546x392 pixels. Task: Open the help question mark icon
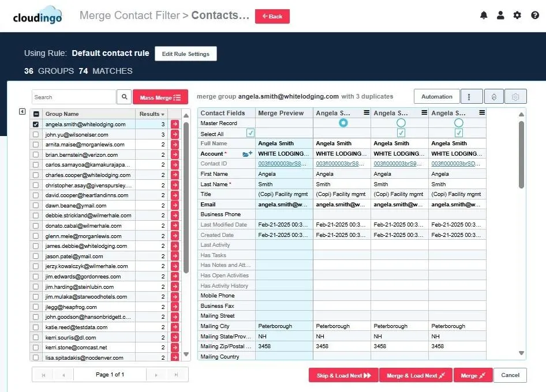pyautogui.click(x=534, y=16)
